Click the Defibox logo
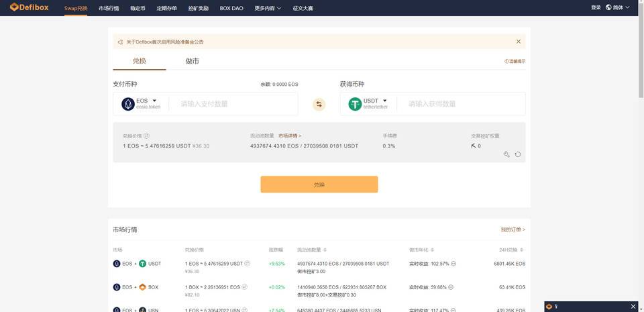Screen dimensions: 644x312 point(29,7)
